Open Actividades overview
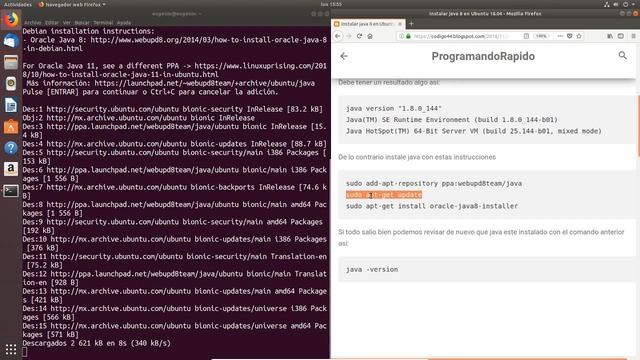This screenshot has height=360, width=640. [18, 4]
